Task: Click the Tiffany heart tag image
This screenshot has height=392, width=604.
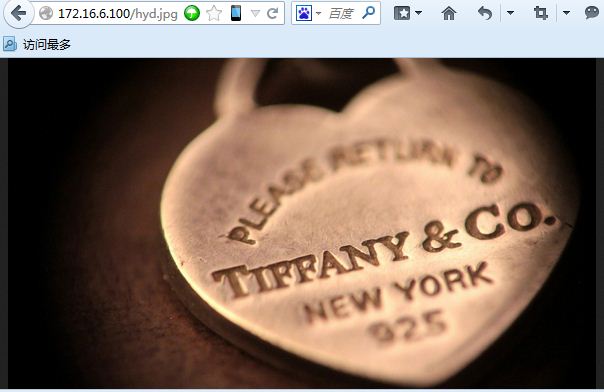Action: tap(302, 223)
